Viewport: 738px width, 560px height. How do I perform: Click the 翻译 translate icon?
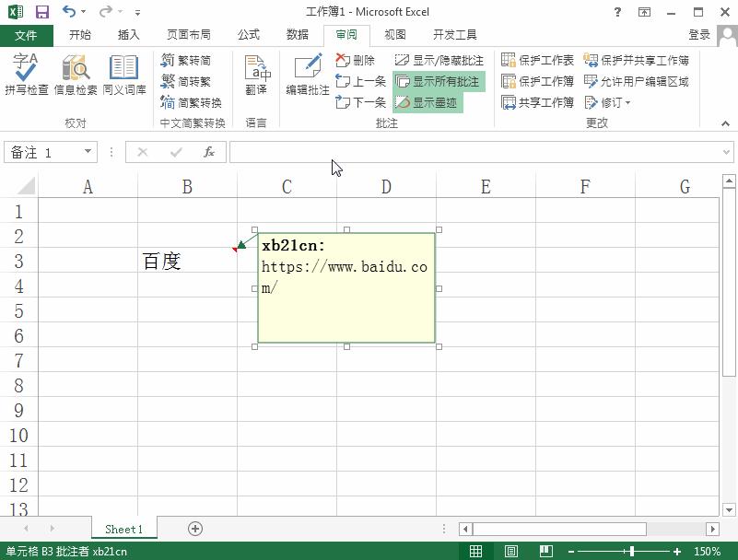(x=256, y=74)
